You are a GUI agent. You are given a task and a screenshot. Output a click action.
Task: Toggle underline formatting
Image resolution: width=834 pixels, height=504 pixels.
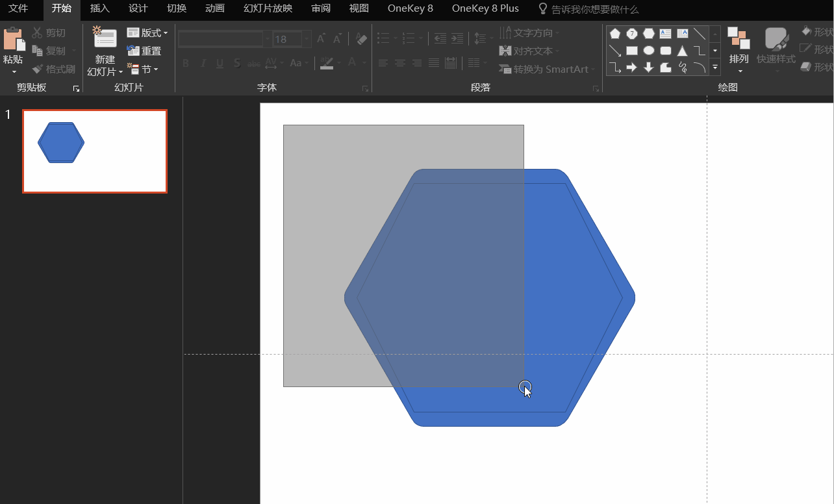(220, 63)
